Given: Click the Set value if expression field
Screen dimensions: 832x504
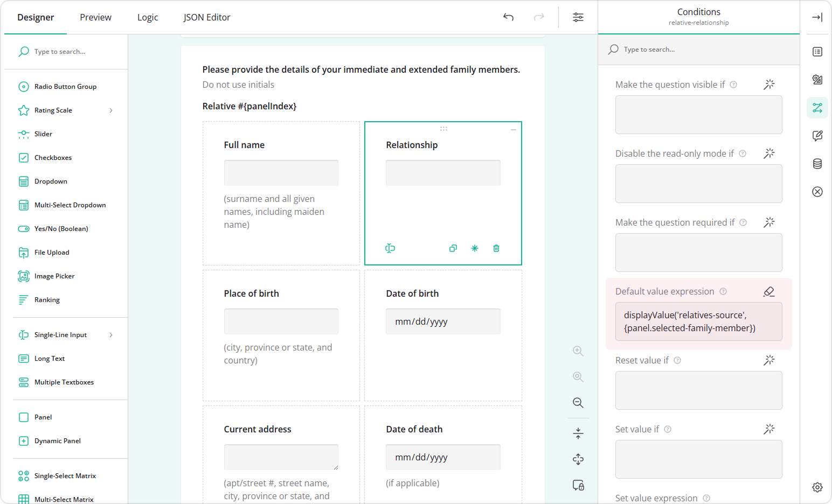Looking at the screenshot, I should point(698,459).
